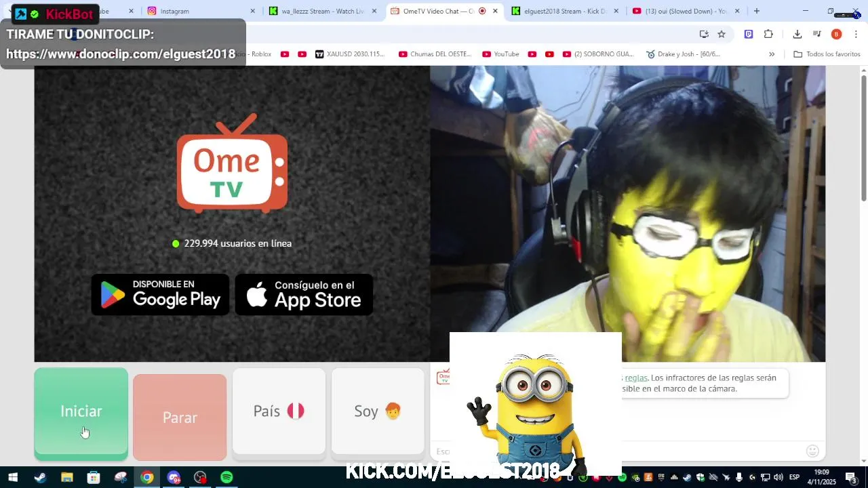Open the YouTube bookmark
868x488 pixels.
click(x=501, y=54)
